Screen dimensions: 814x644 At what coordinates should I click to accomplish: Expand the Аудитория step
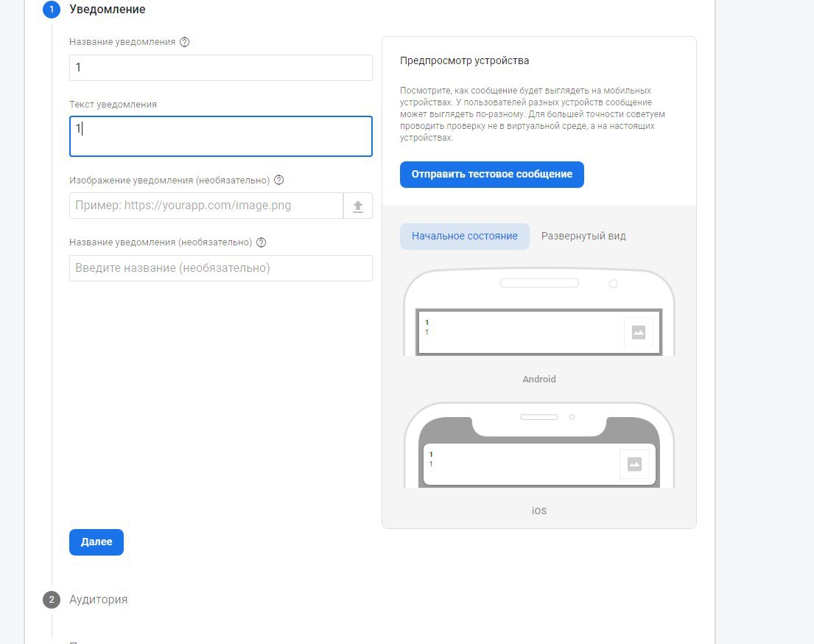(x=99, y=599)
